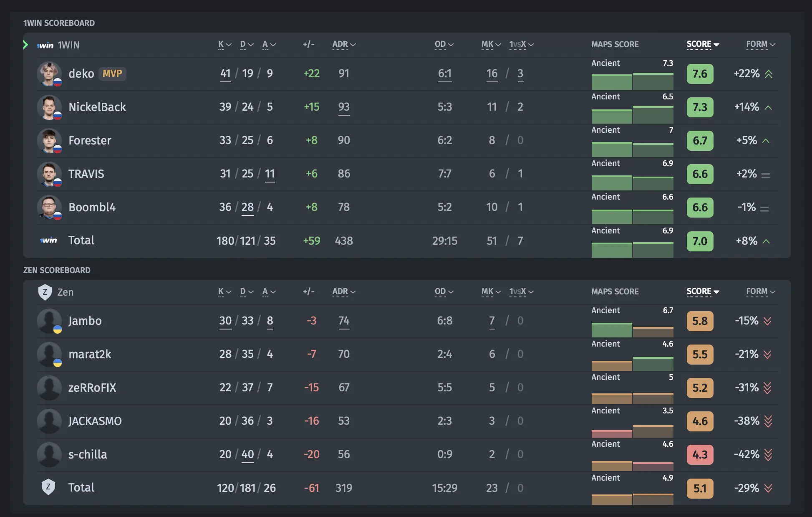
Task: Click the Zen shield logo in header
Action: [x=45, y=292]
